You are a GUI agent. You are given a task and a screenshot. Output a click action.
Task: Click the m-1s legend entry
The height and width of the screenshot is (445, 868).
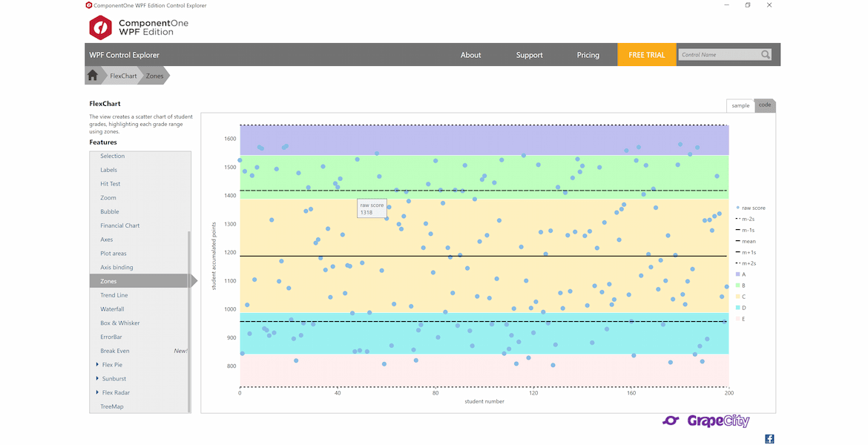[x=745, y=230]
